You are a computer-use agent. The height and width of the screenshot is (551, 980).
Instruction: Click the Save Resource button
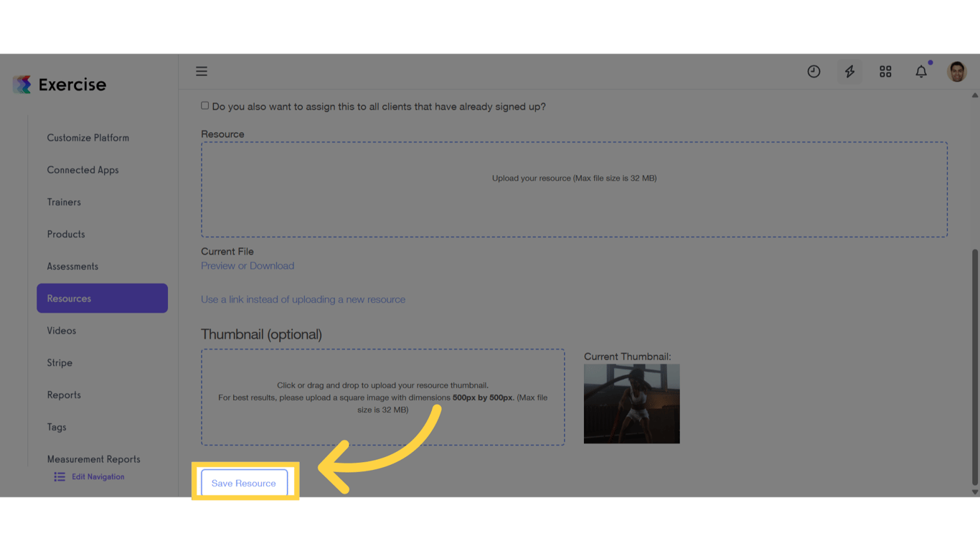(x=245, y=483)
